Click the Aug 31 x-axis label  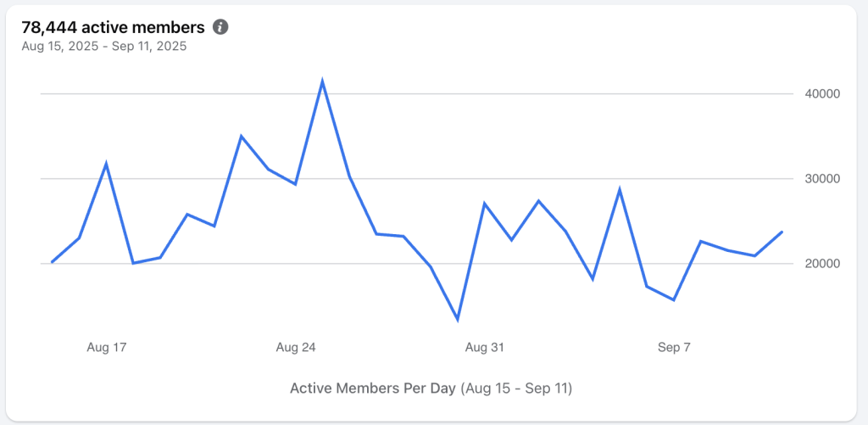(x=485, y=347)
